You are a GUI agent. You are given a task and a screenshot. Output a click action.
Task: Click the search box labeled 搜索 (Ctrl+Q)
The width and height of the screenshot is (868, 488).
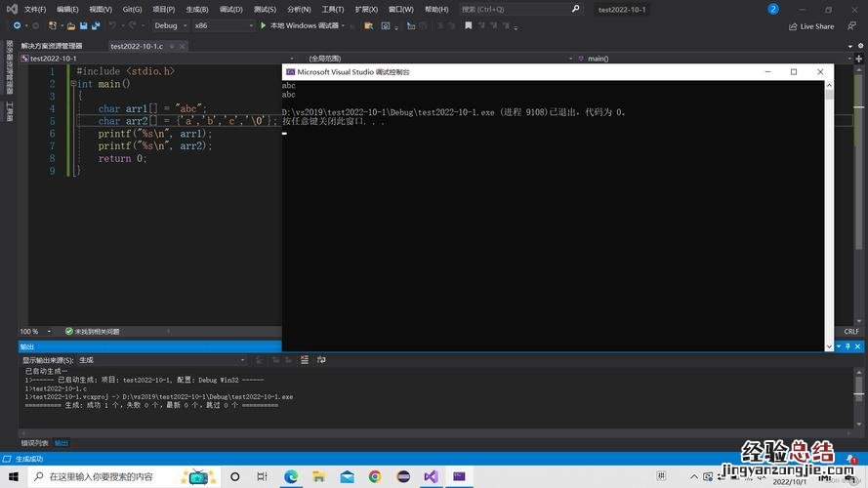click(x=517, y=9)
